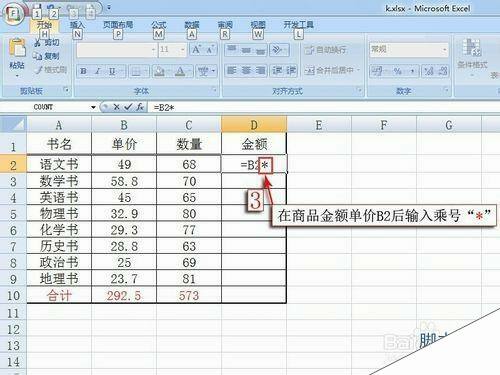This screenshot has width=500, height=375.
Task: Click the Office round button
Action: click(13, 14)
